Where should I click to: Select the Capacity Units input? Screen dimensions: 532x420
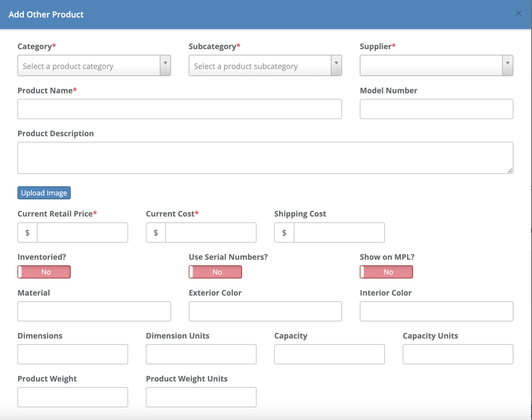pos(458,354)
